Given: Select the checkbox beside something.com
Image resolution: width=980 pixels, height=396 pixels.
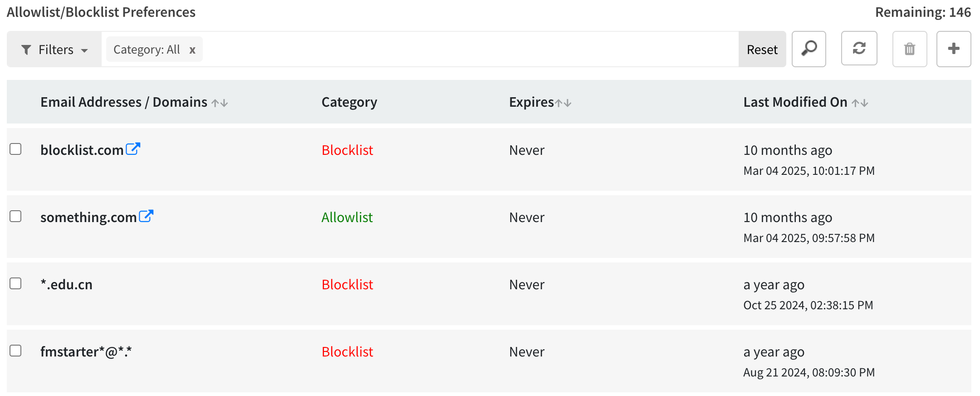Looking at the screenshot, I should point(16,216).
